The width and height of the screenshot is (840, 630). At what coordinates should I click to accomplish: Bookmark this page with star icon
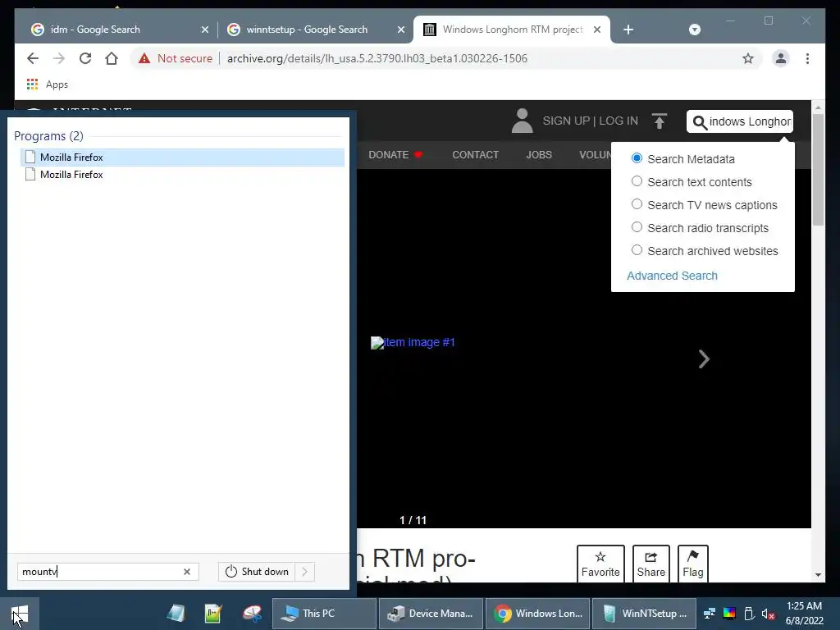click(748, 58)
